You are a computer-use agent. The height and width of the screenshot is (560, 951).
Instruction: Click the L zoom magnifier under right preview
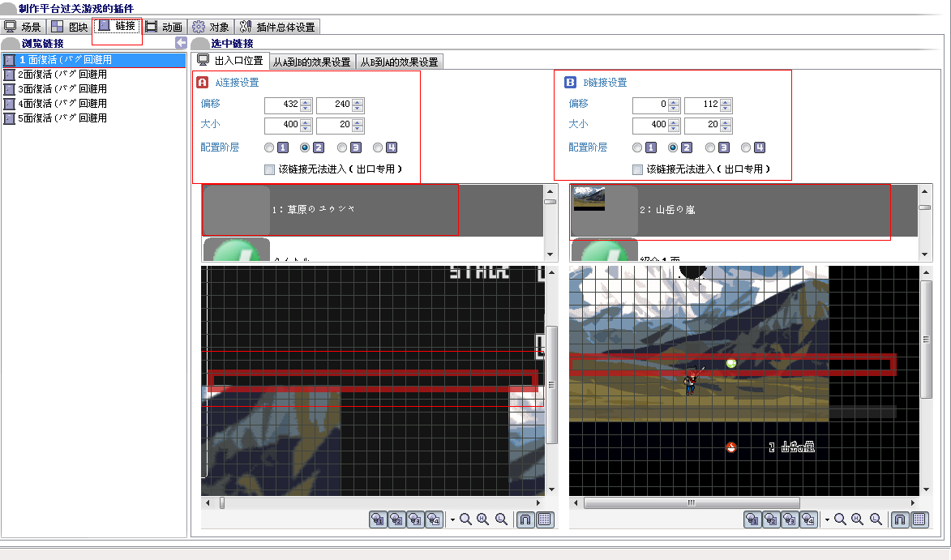pyautogui.click(x=876, y=519)
